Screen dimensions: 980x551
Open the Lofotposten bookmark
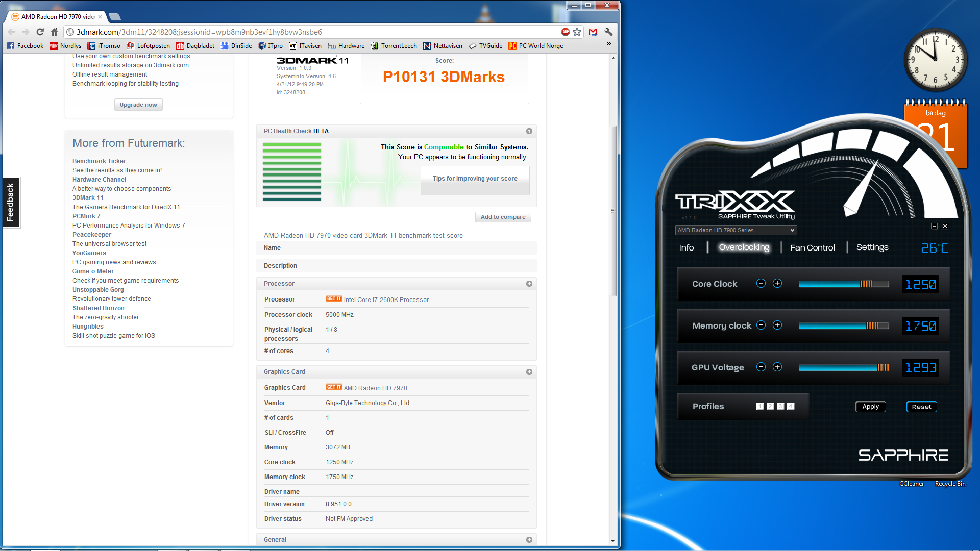point(148,46)
